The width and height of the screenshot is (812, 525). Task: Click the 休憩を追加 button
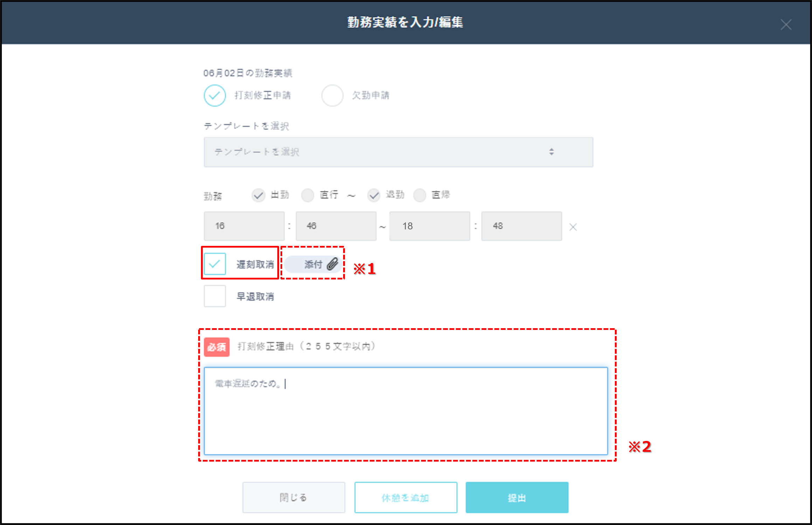[x=405, y=497]
